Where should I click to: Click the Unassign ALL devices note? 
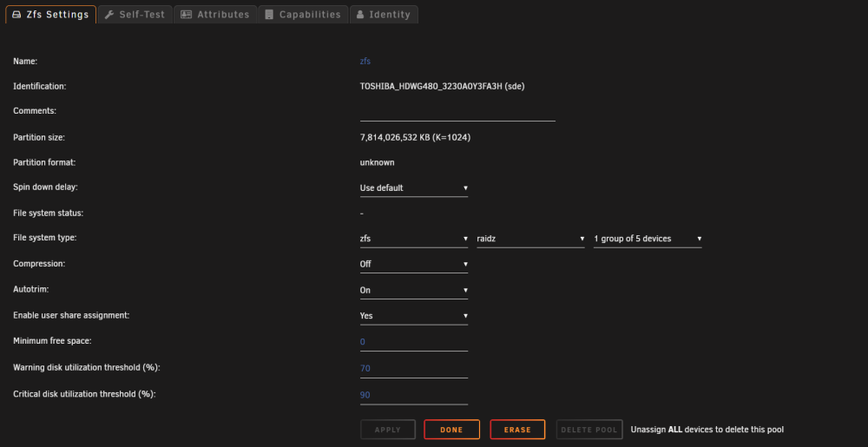pyautogui.click(x=707, y=430)
